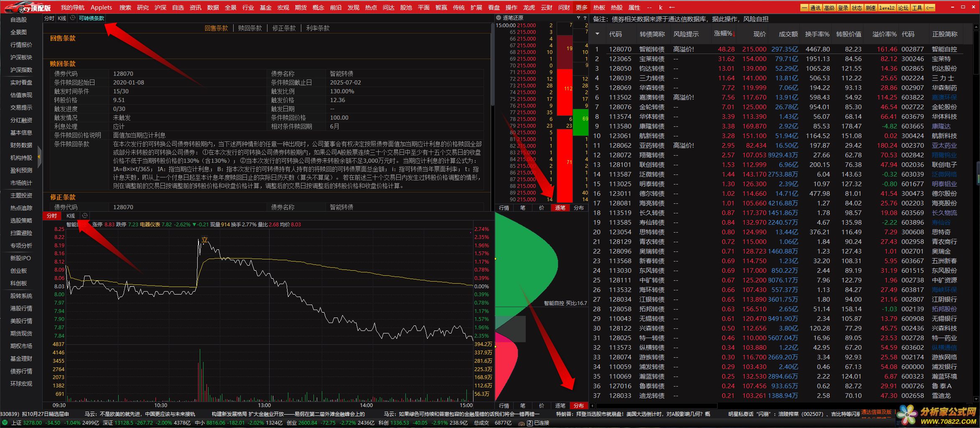Click the yellow dash button before 通讯
The height and width of the screenshot is (428, 980).
click(x=804, y=8)
